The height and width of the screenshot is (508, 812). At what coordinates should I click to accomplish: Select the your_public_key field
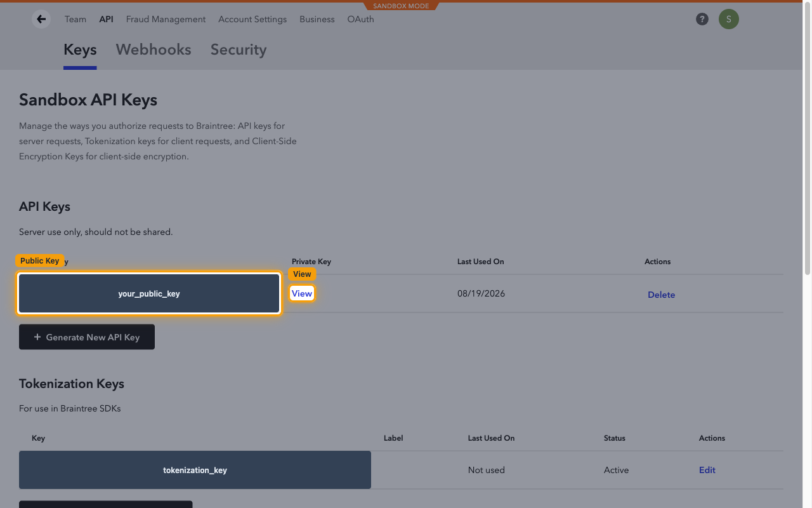coord(149,293)
